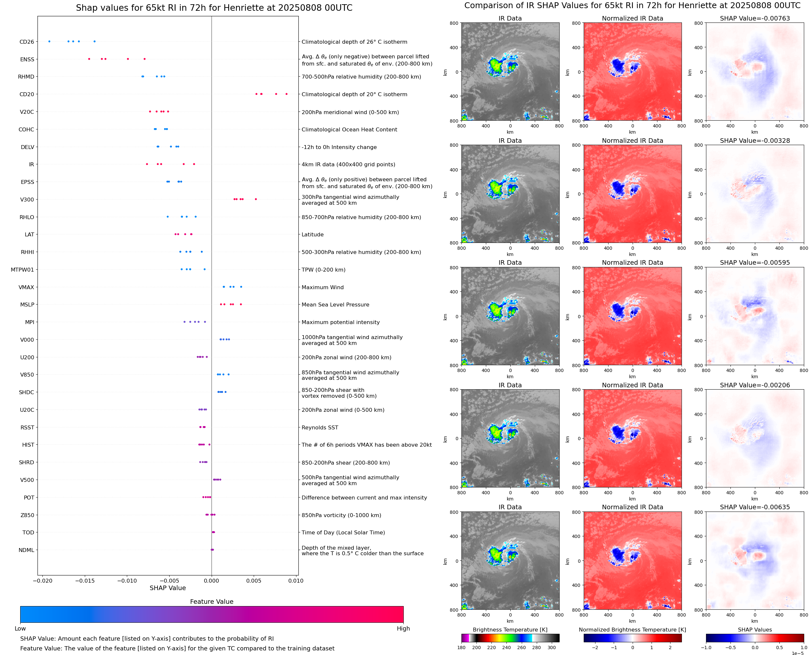The width and height of the screenshot is (812, 655).
Task: Click the SHAP Value=-0.00328 map panel
Action: click(755, 194)
